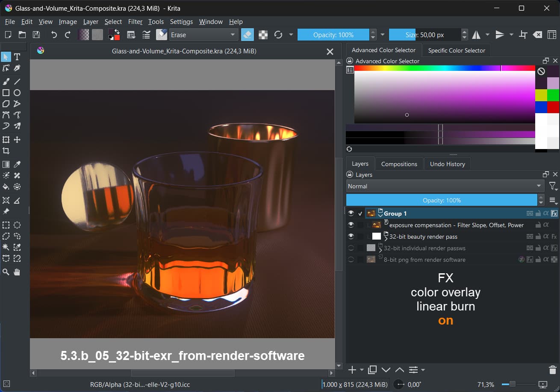
Task: Pick the Freehand Brush tool
Action: pos(6,82)
